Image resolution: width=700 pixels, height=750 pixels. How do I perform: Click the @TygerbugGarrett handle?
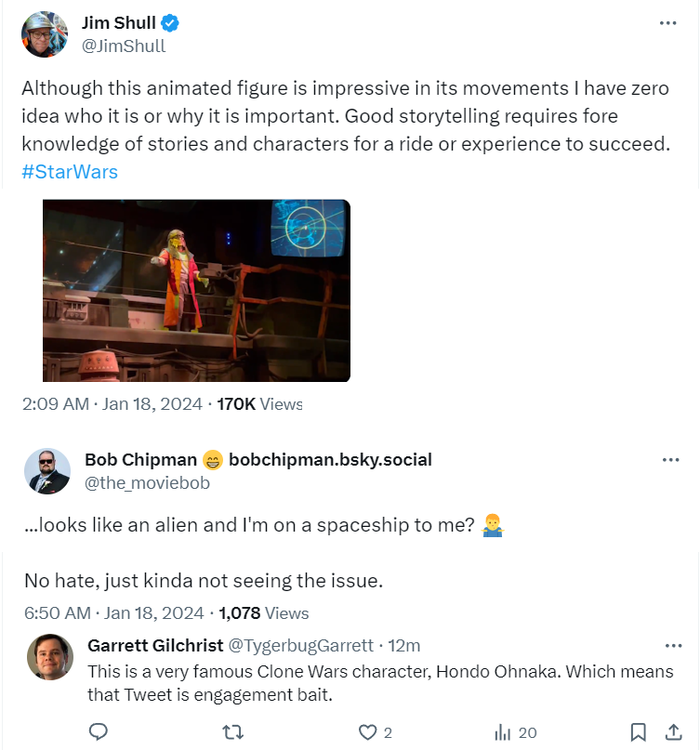click(301, 645)
